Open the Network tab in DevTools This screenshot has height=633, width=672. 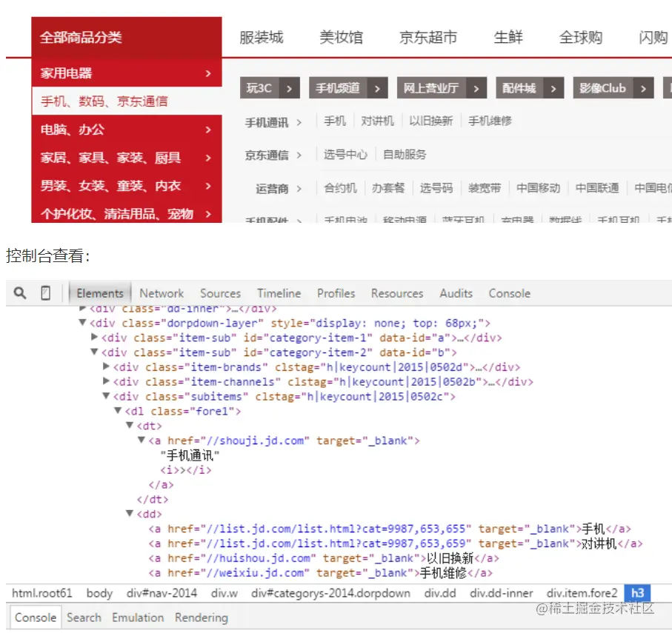(x=162, y=293)
